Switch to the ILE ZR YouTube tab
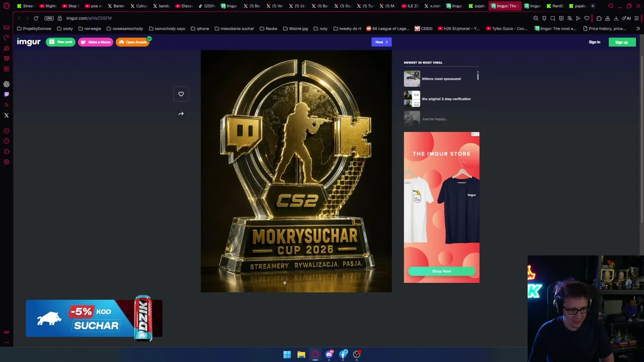 (x=410, y=6)
